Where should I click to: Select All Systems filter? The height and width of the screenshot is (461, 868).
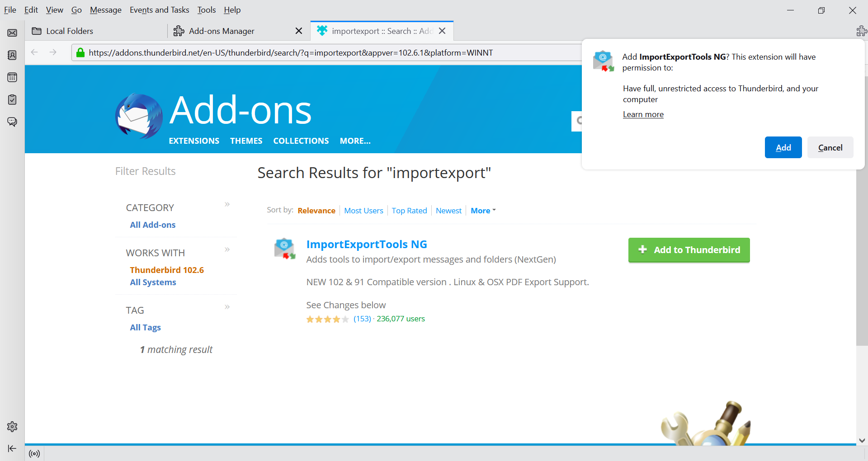(x=153, y=282)
